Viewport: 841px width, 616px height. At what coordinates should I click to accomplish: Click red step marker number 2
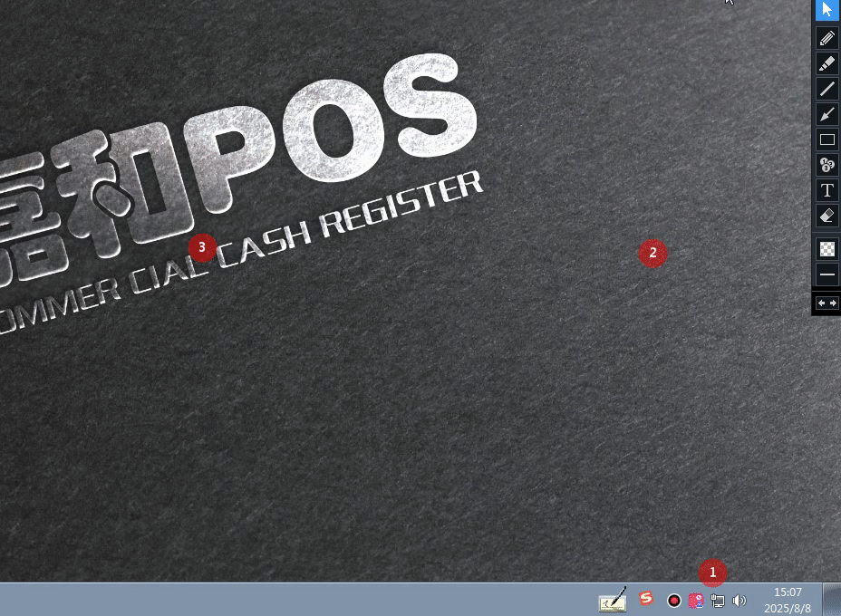[652, 254]
